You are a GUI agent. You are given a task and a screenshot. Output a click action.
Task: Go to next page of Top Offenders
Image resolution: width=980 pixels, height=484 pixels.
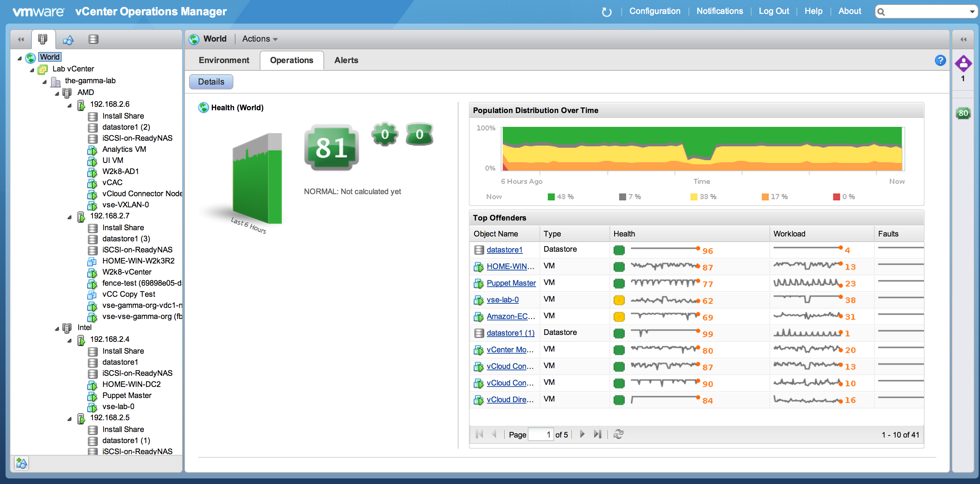(x=582, y=434)
